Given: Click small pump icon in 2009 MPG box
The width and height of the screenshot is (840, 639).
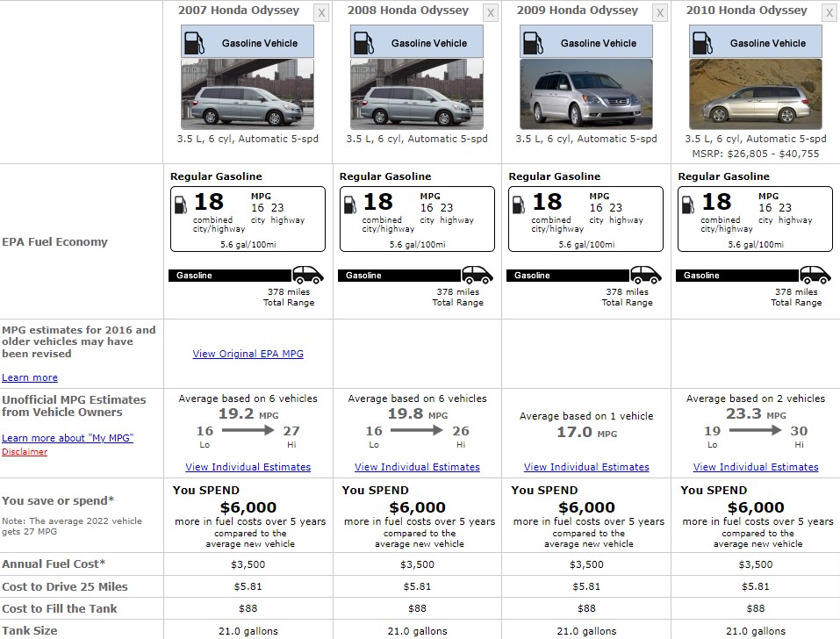Looking at the screenshot, I should pos(519,205).
